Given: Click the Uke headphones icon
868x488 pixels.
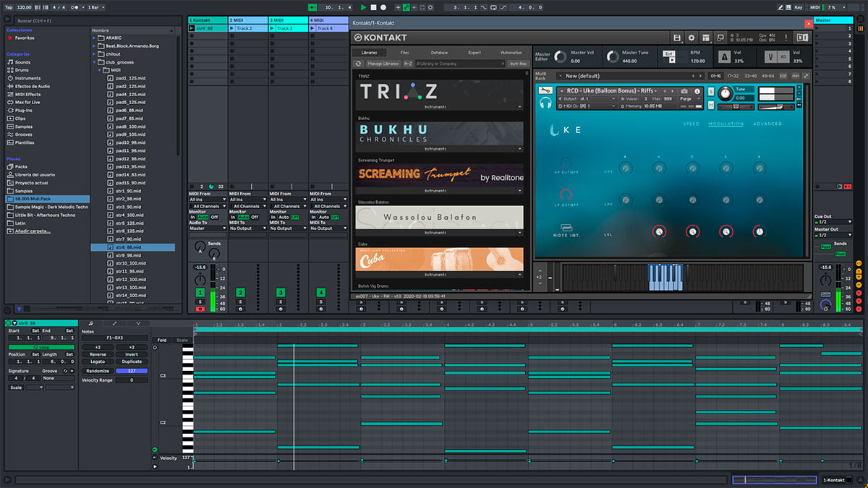Looking at the screenshot, I should click(545, 103).
